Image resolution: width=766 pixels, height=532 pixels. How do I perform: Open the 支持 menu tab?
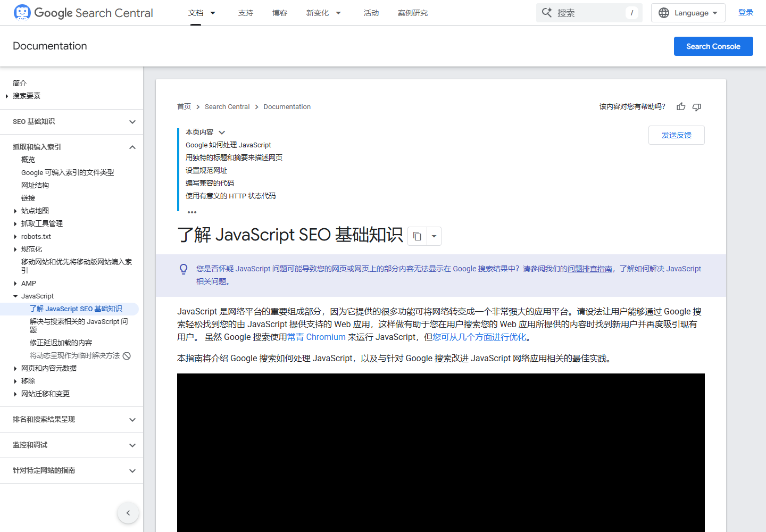tap(246, 13)
